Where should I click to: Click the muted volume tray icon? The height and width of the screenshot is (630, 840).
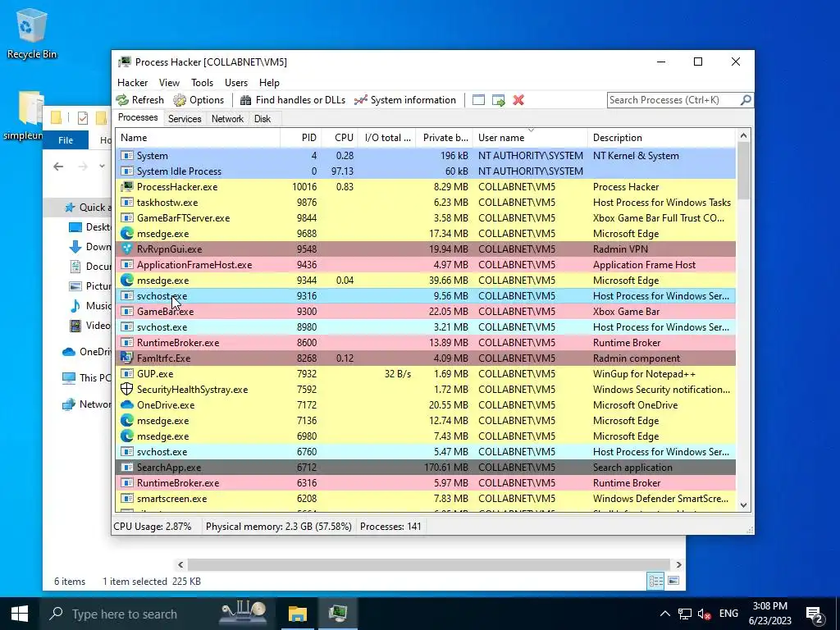point(705,614)
